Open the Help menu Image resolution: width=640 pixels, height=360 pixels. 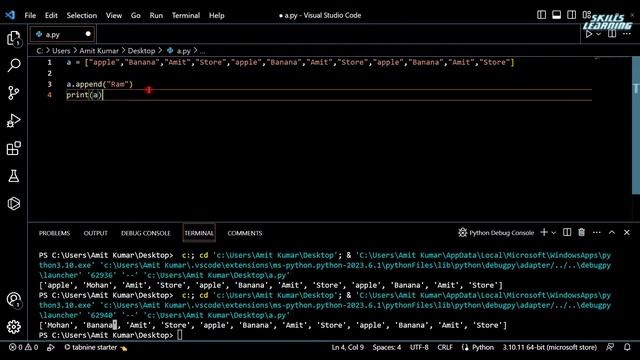pos(217,16)
